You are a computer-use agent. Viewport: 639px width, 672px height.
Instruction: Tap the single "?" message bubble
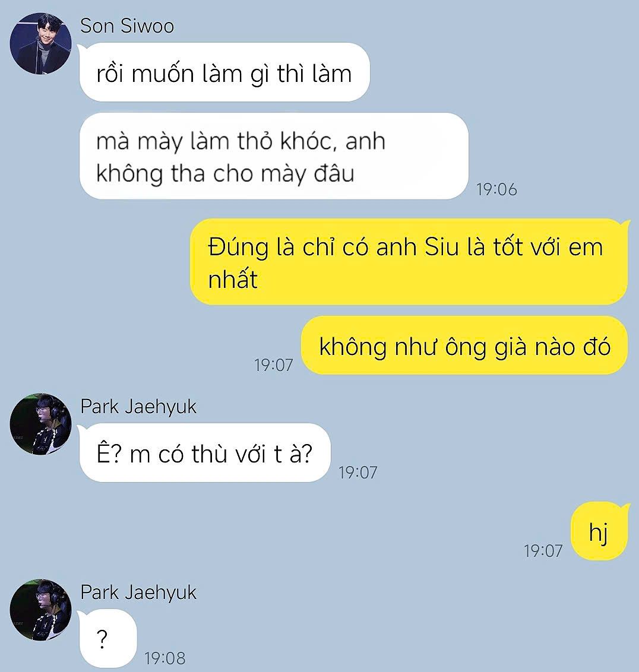tap(108, 639)
